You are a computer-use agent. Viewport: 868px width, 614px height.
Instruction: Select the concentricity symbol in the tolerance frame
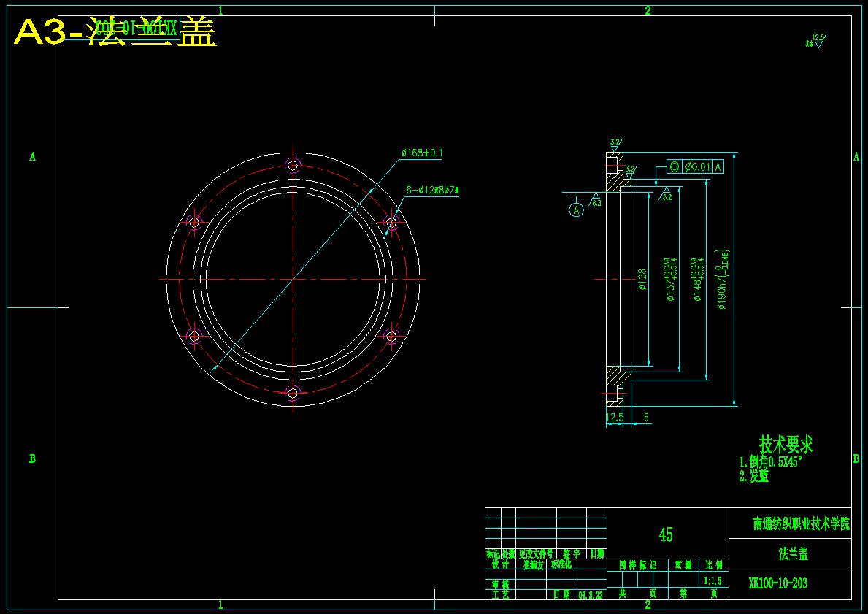(674, 166)
